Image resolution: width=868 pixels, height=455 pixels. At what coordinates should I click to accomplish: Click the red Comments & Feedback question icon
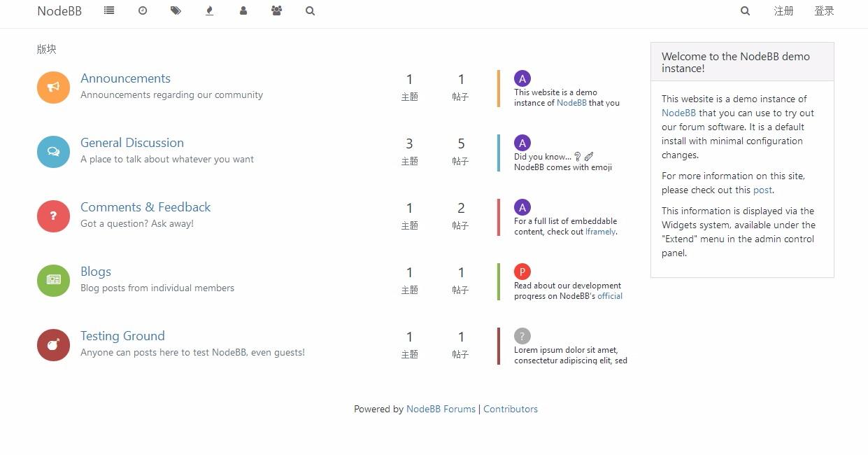53,216
